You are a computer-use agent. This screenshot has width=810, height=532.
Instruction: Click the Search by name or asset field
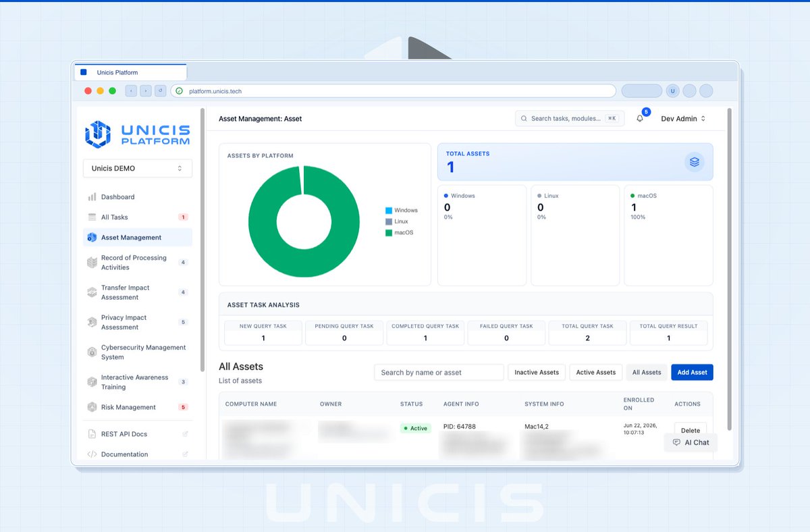[439, 372]
